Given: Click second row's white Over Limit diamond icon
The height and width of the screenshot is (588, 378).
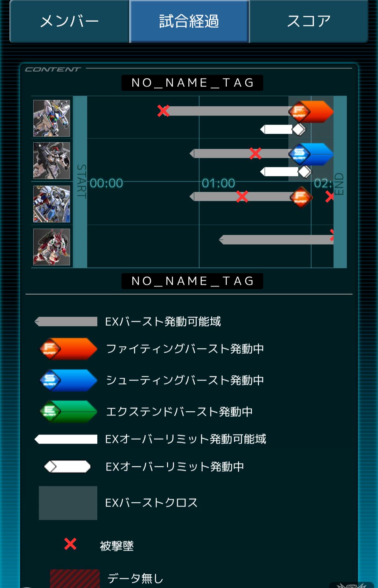Looking at the screenshot, I should (x=304, y=172).
